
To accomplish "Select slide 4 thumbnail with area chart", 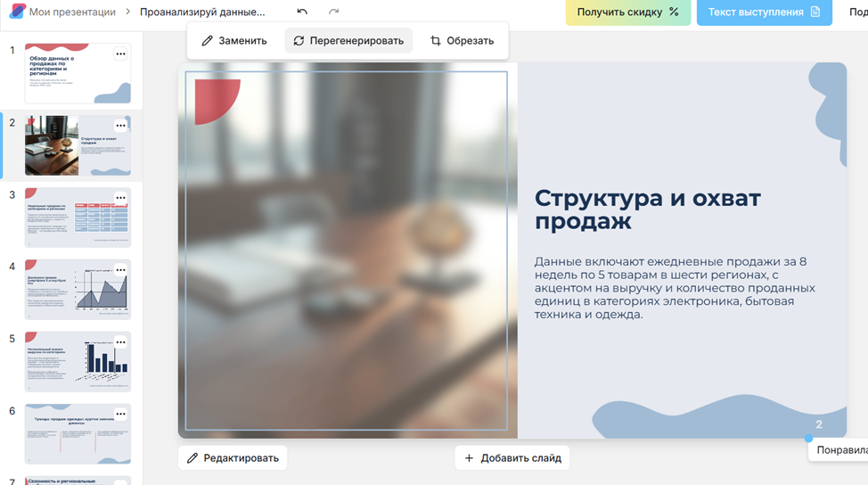I will 78,290.
